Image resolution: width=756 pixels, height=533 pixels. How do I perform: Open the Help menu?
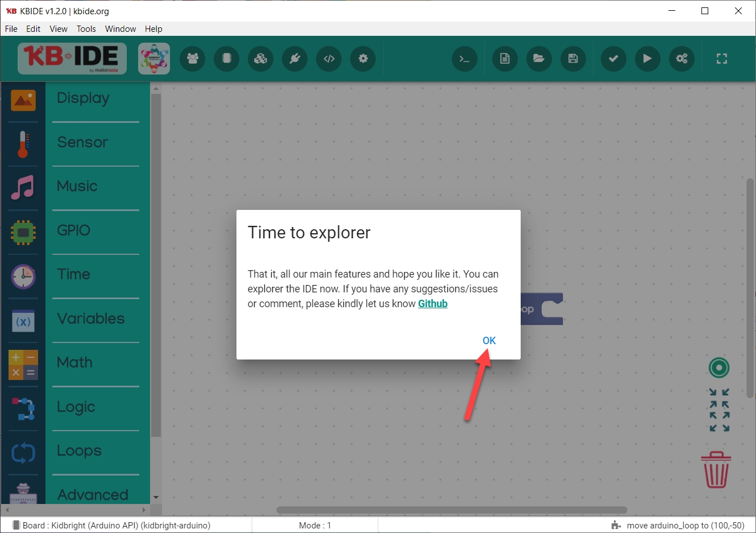[x=153, y=29]
